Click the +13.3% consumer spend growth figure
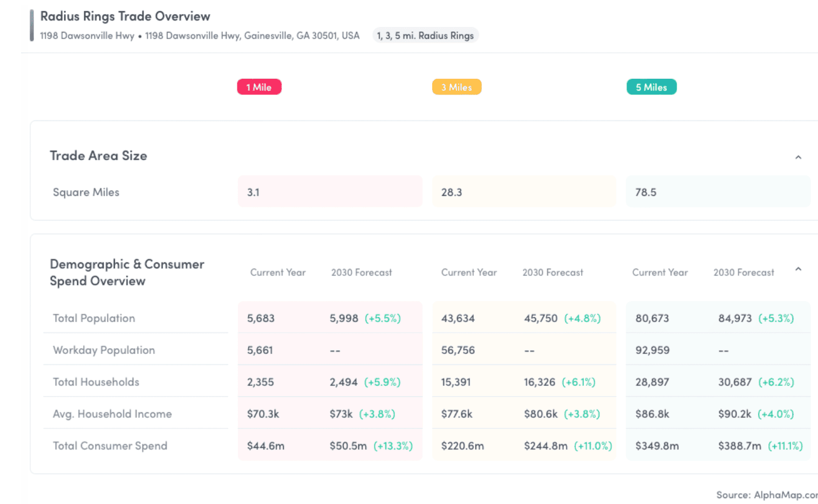Screen dimensions: 818x504 (393, 446)
